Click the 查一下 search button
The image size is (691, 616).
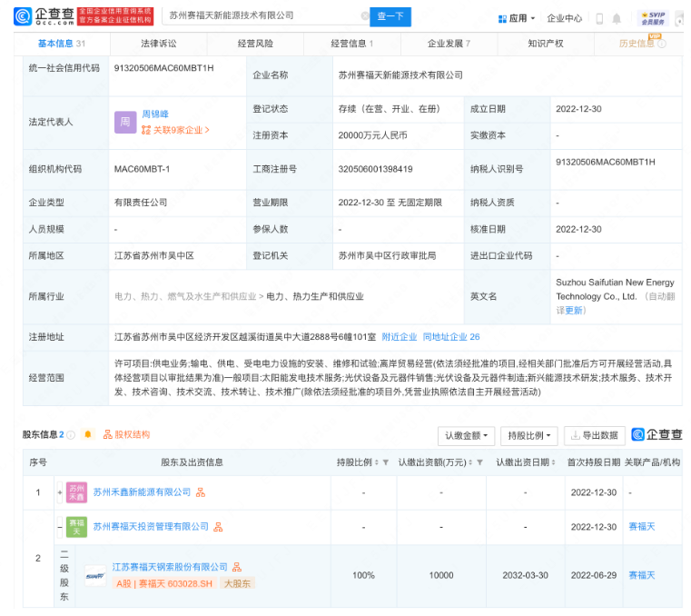390,16
